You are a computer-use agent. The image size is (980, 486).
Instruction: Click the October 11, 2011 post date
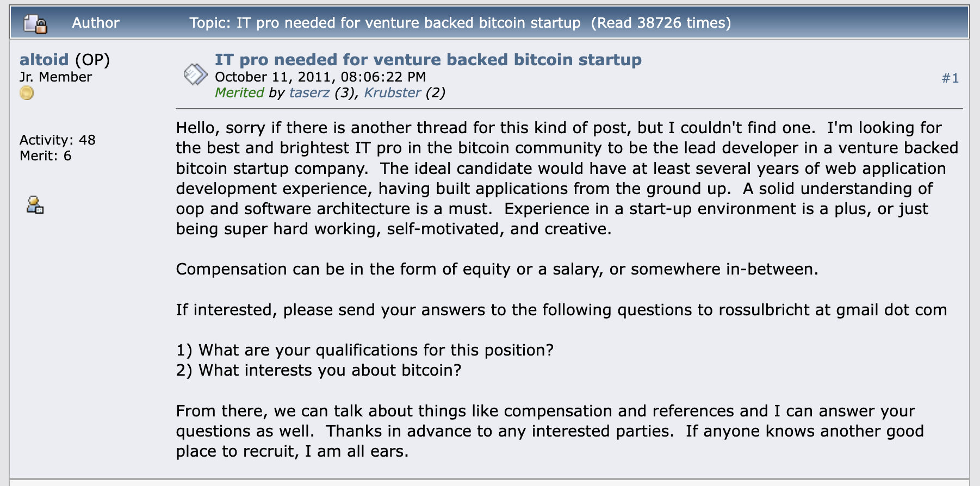pyautogui.click(x=320, y=77)
